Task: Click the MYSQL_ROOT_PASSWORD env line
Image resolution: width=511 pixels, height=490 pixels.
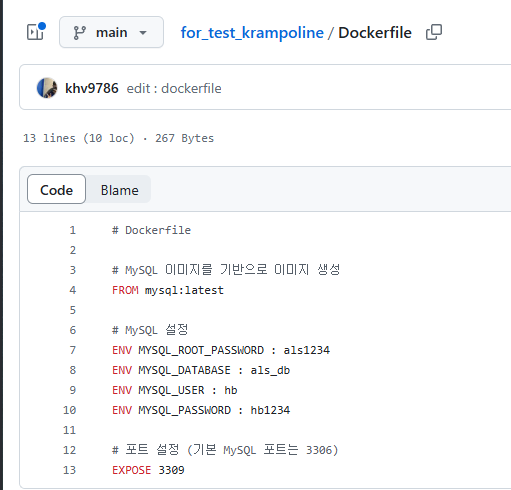Action: [x=221, y=350]
